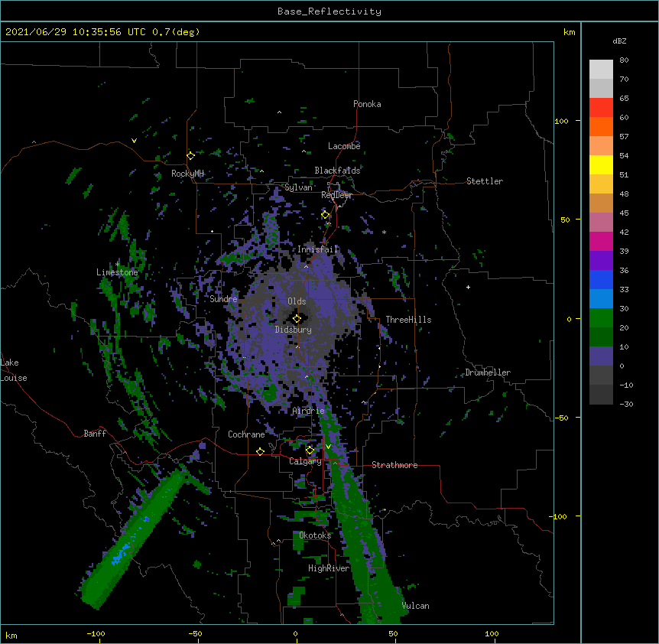Image resolution: width=659 pixels, height=644 pixels.
Task: Click the yellow V marker northwest of RockyMH
Action: 134,141
